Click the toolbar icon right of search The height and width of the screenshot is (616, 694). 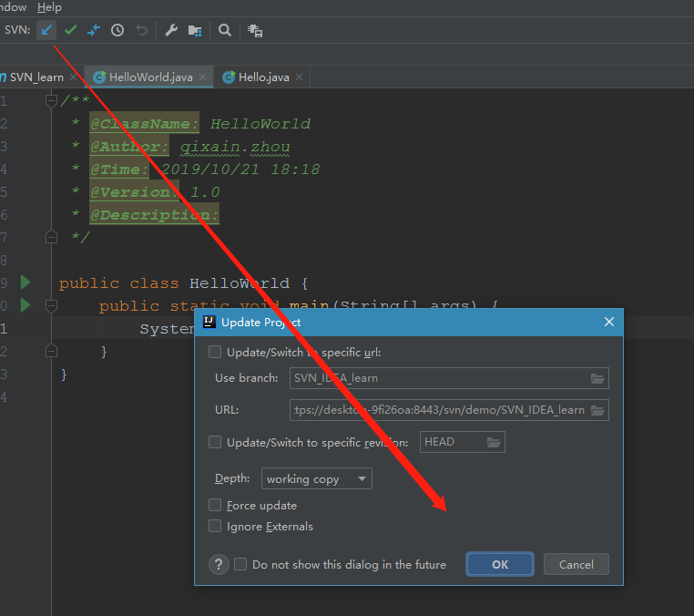click(255, 30)
